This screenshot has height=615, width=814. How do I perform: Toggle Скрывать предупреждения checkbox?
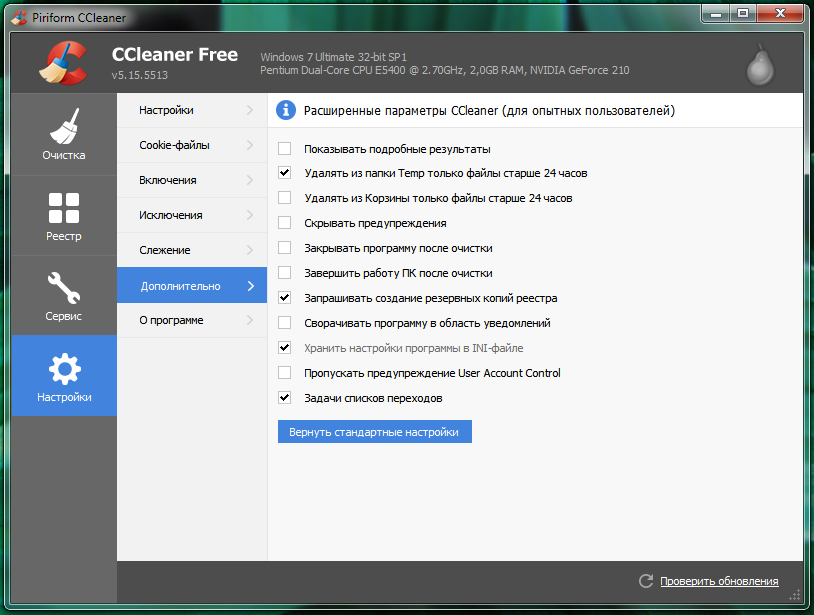tap(284, 222)
